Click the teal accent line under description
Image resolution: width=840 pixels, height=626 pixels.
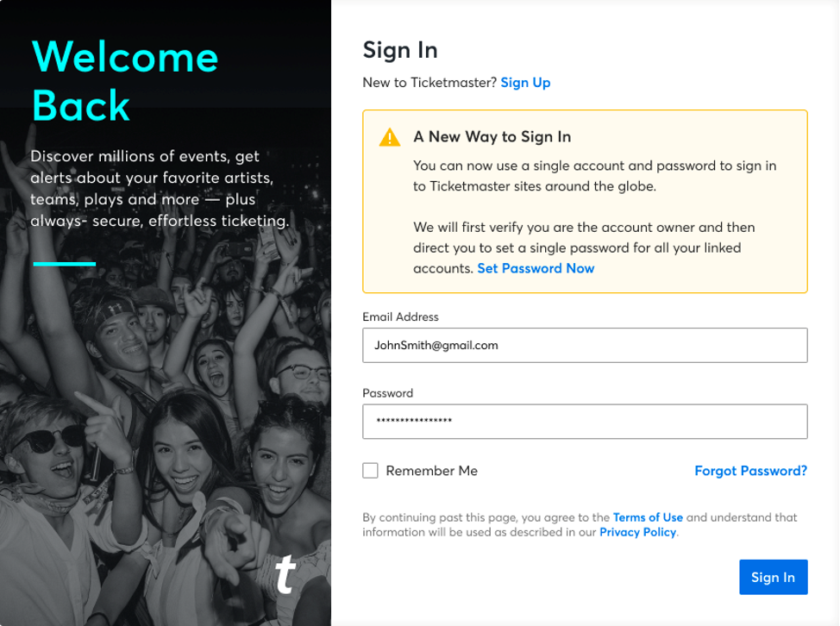[x=65, y=264]
